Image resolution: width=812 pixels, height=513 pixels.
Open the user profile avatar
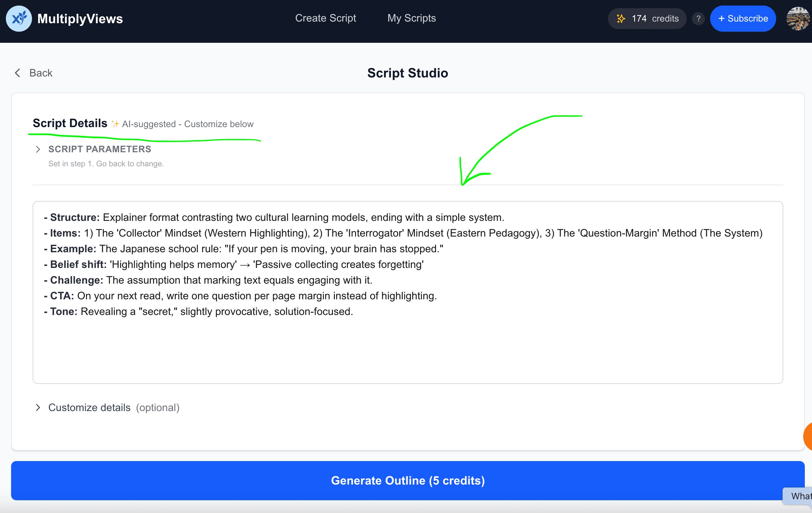coord(798,19)
